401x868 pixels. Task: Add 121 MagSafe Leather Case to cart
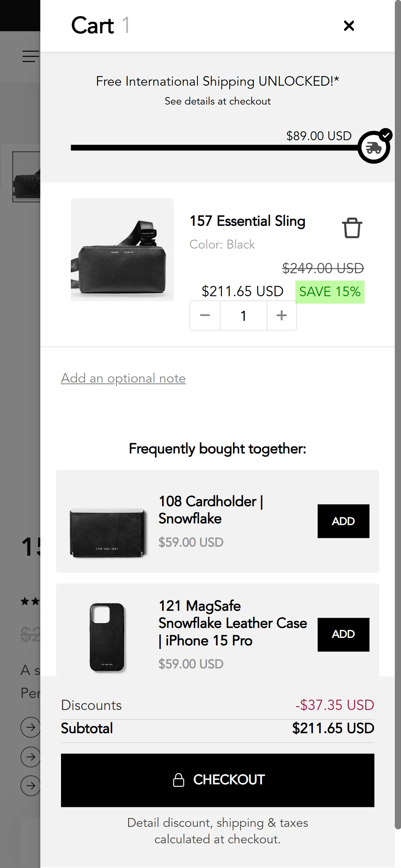click(x=343, y=634)
